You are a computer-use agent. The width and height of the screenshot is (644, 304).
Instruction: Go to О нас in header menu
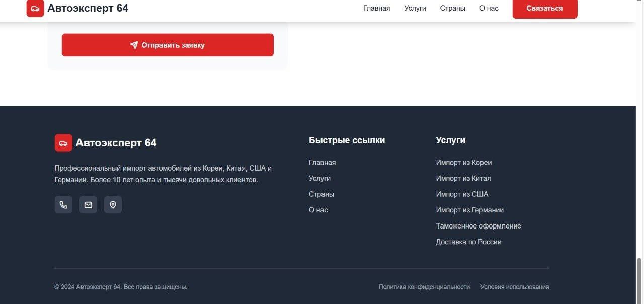coord(489,8)
